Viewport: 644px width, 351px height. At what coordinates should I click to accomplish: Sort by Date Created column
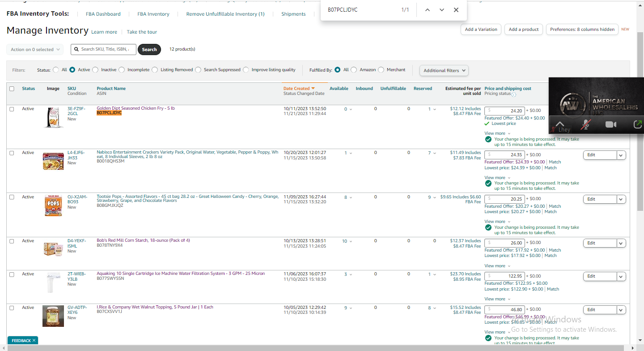point(299,89)
